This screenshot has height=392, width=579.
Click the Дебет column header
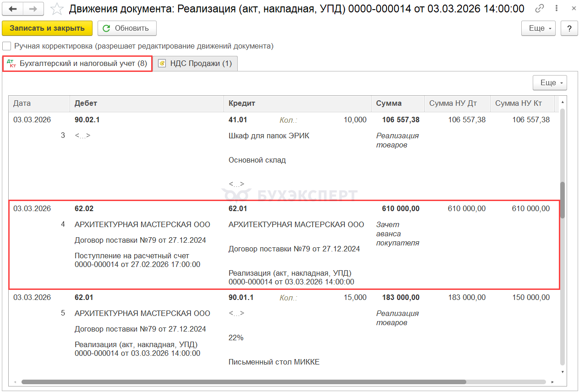[x=147, y=103]
